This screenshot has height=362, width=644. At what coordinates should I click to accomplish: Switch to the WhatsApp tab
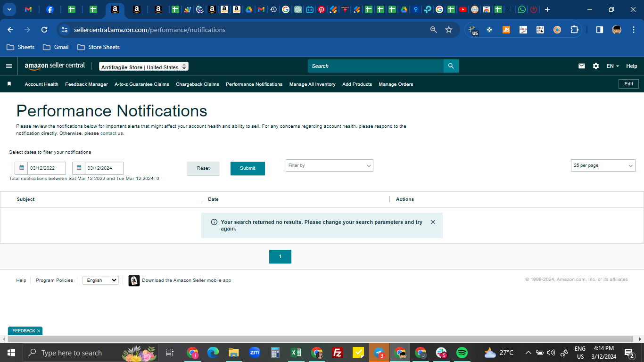[x=522, y=9]
